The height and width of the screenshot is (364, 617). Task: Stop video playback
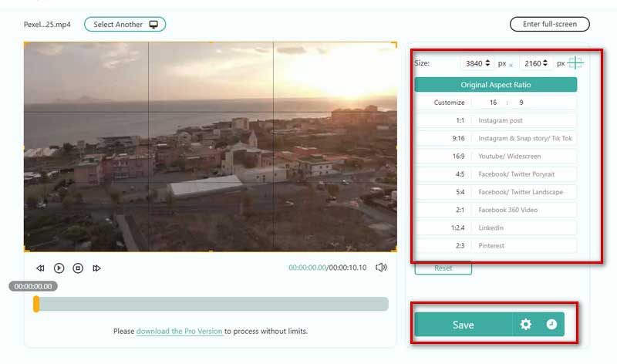[x=78, y=268]
